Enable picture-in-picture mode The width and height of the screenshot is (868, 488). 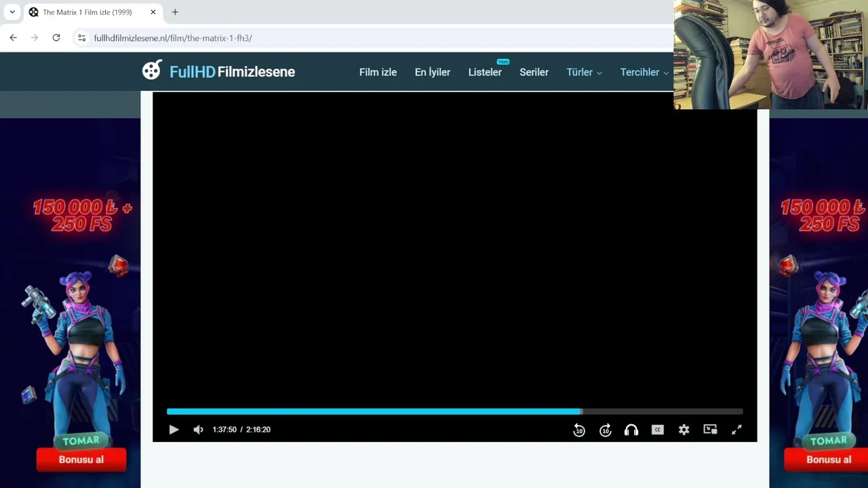click(x=710, y=430)
